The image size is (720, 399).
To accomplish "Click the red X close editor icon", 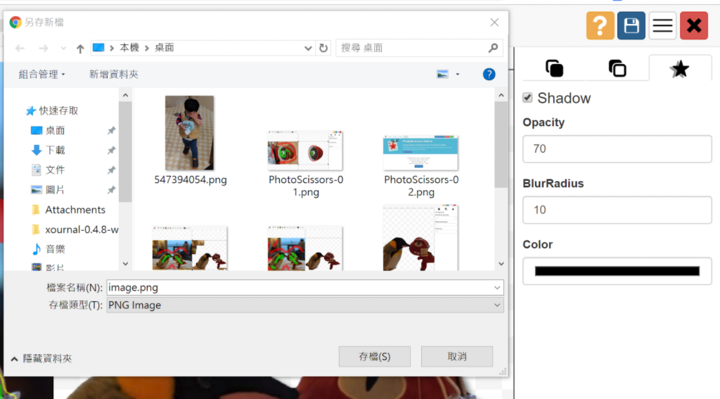I will point(694,26).
